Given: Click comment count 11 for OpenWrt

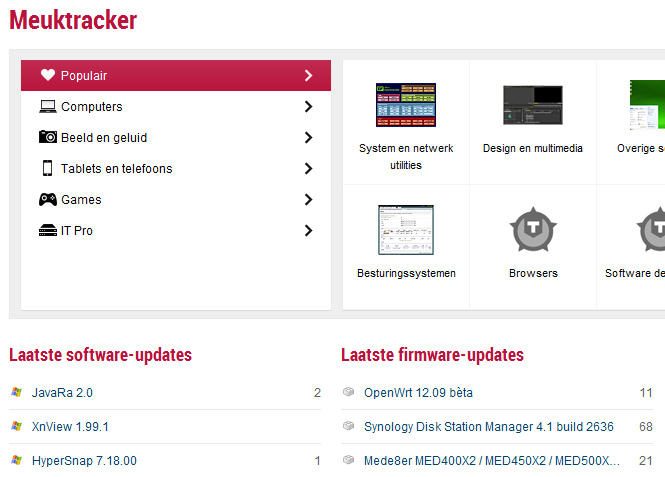Looking at the screenshot, I should [x=646, y=393].
